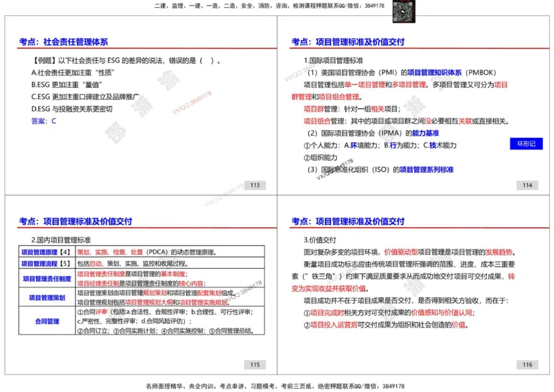Click the line 项目管理包括单一项目管理和多项目管理

point(406,84)
